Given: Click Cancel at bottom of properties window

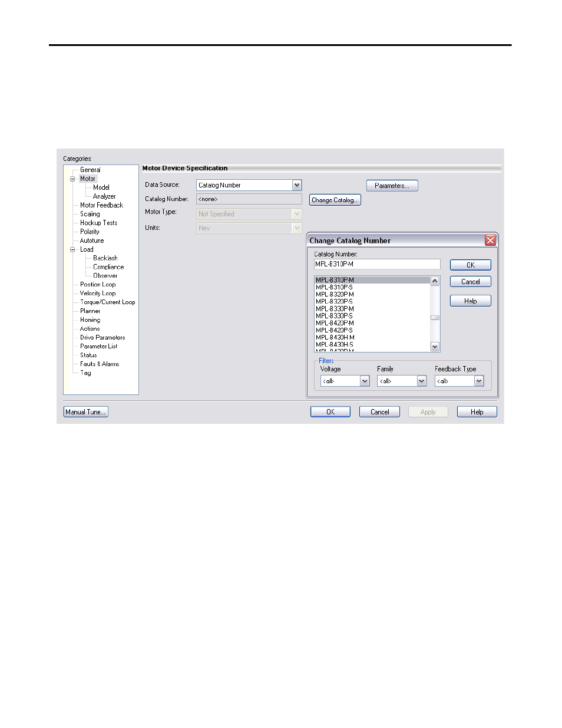Looking at the screenshot, I should point(380,412).
